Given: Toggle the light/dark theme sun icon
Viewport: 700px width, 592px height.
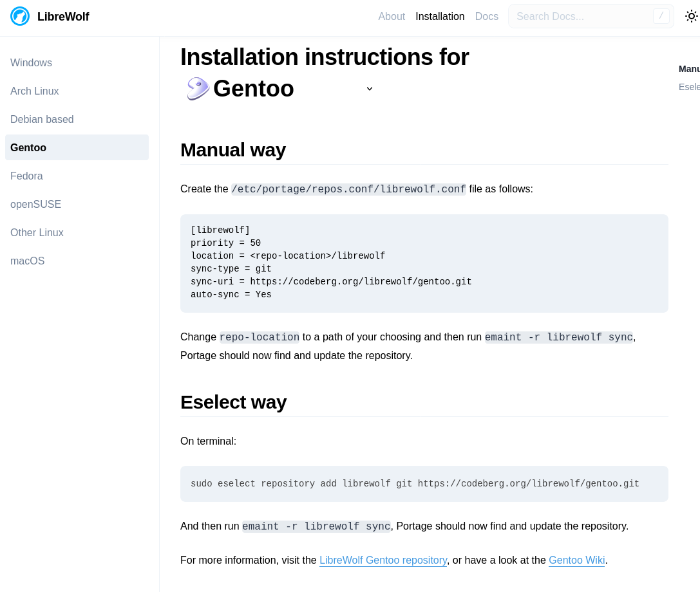Looking at the screenshot, I should click(691, 17).
